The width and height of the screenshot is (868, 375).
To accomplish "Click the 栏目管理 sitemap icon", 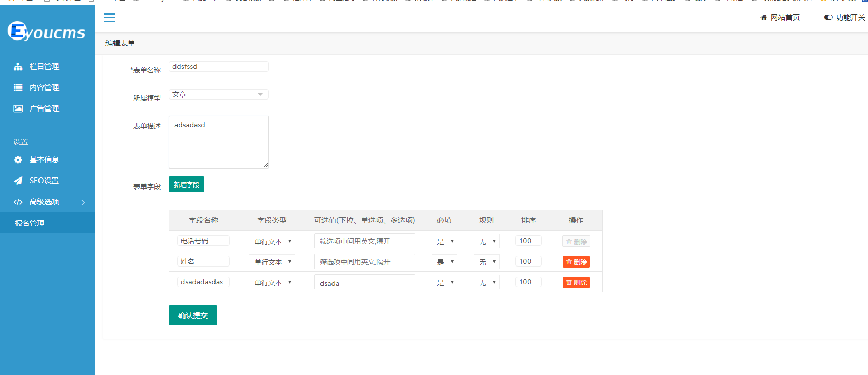I will pyautogui.click(x=18, y=66).
